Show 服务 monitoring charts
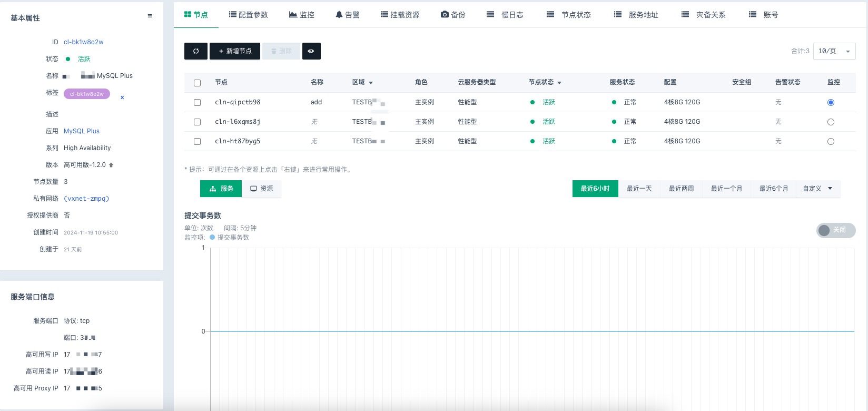 click(x=221, y=189)
